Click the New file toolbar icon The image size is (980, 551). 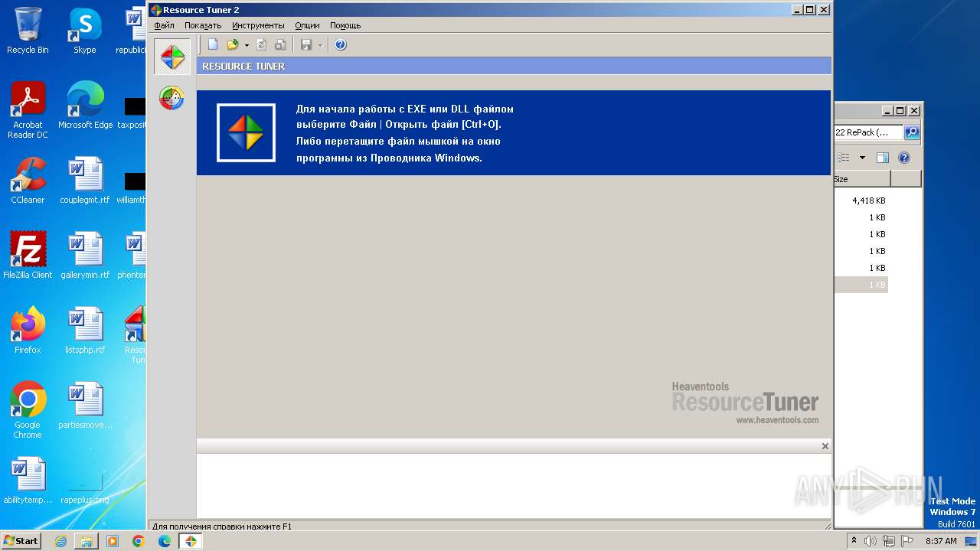(x=213, y=45)
